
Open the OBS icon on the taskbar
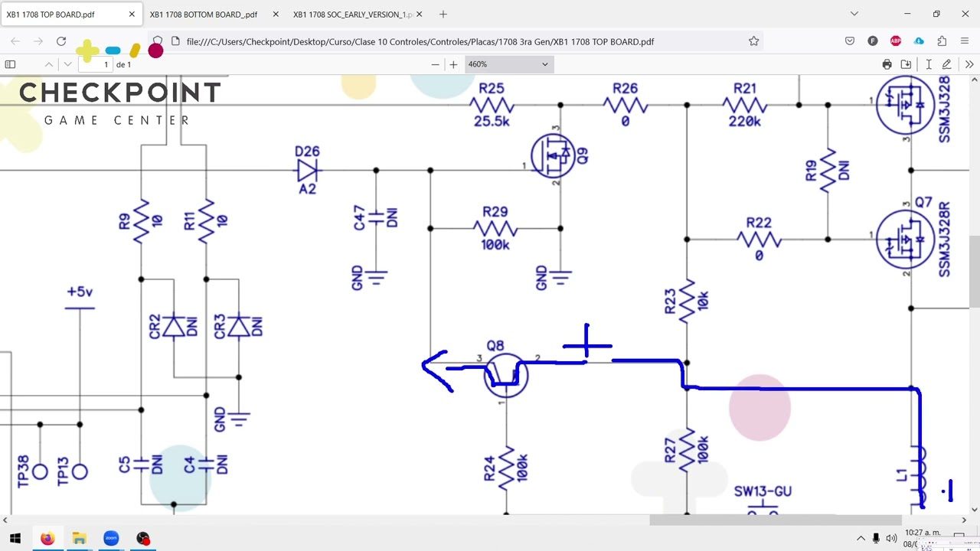(x=143, y=539)
